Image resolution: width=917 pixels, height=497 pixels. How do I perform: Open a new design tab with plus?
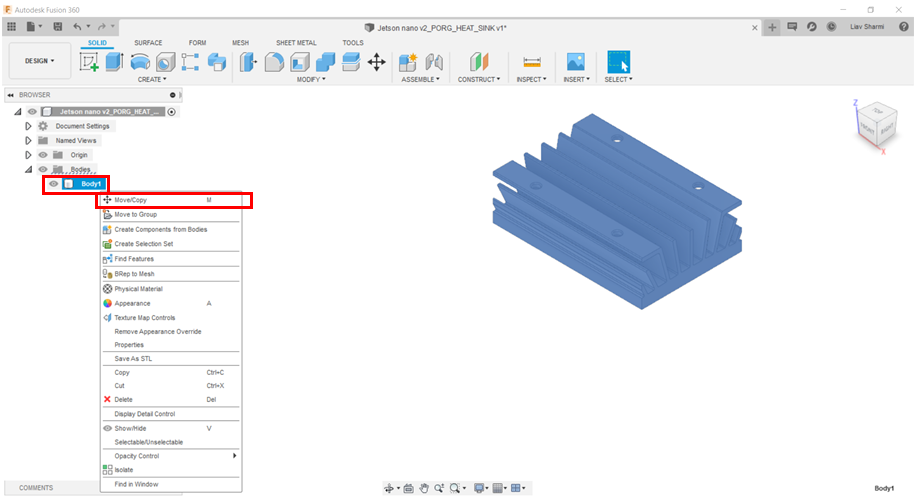(772, 27)
